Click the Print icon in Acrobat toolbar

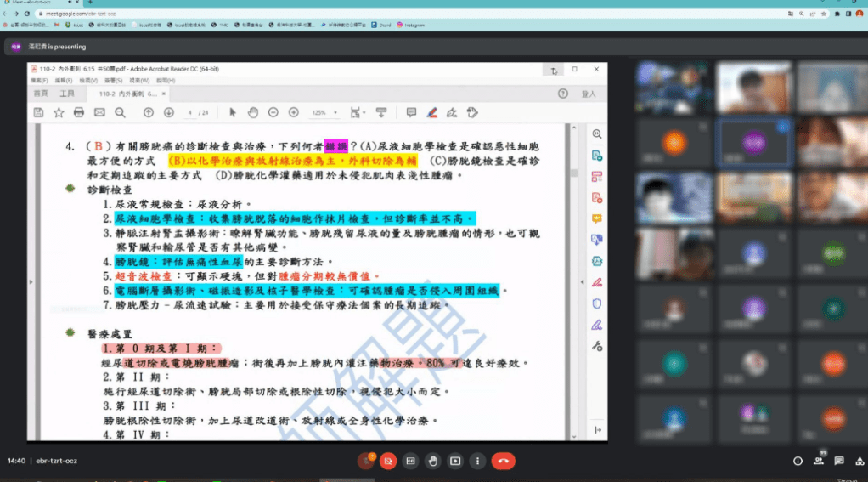(x=79, y=112)
